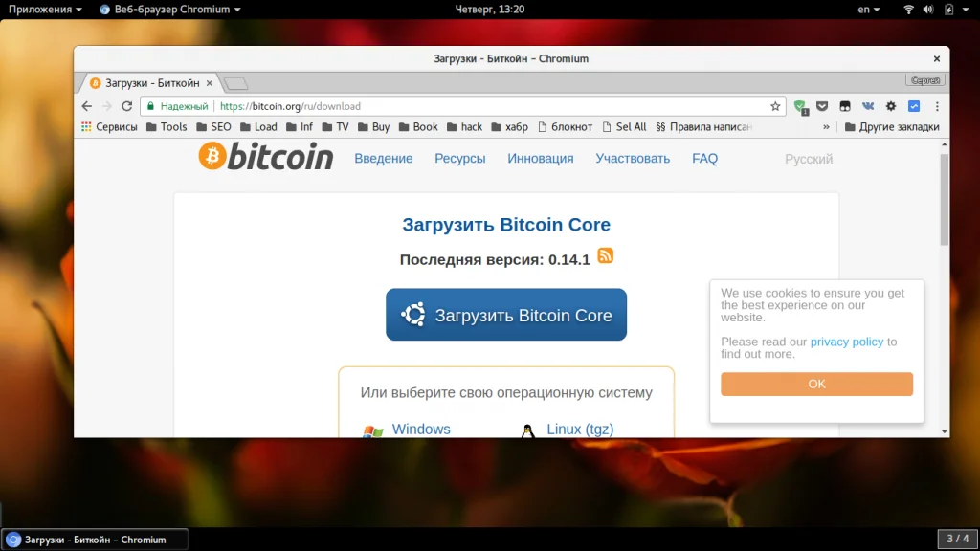Open a new tab
Image resolution: width=980 pixels, height=551 pixels.
pos(236,83)
